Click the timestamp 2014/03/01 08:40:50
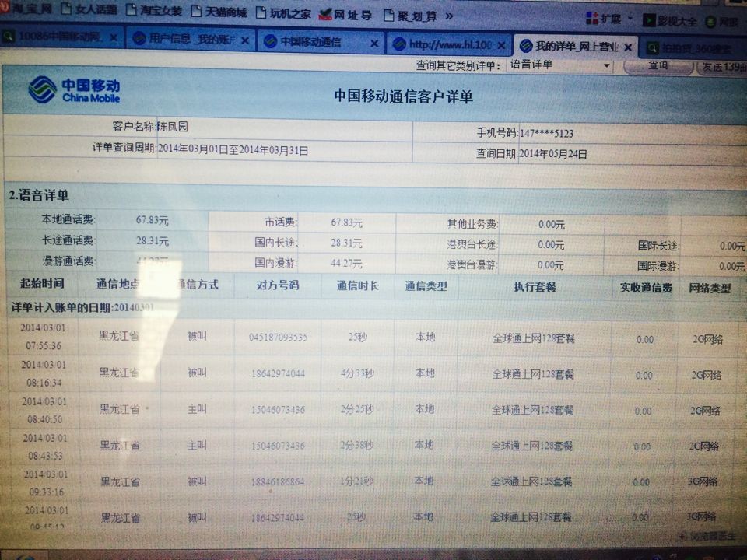Screen dimensions: 747x560 (x=44, y=410)
